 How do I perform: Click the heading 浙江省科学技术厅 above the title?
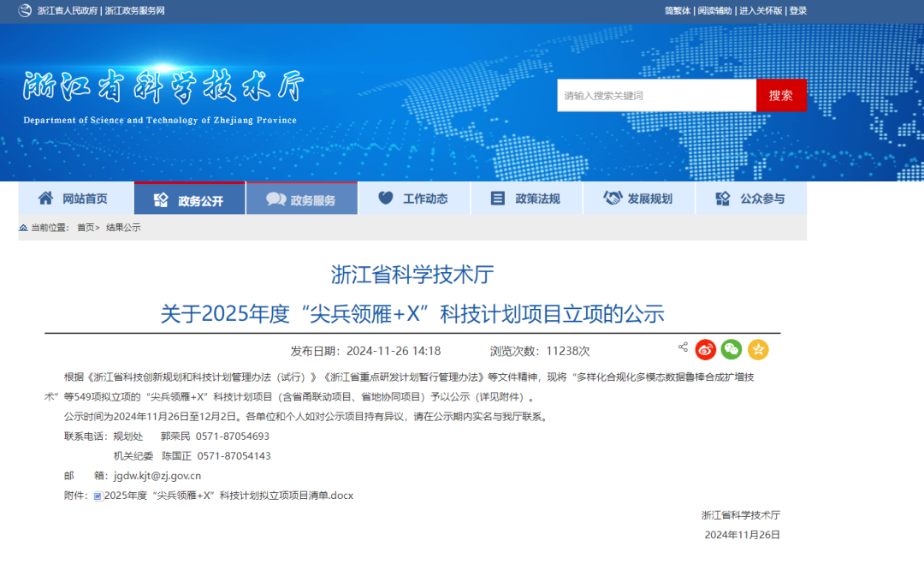click(x=412, y=275)
